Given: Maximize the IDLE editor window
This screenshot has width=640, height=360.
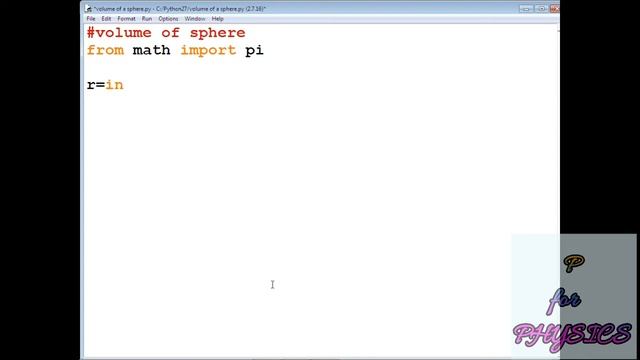Looking at the screenshot, I should click(541, 9).
